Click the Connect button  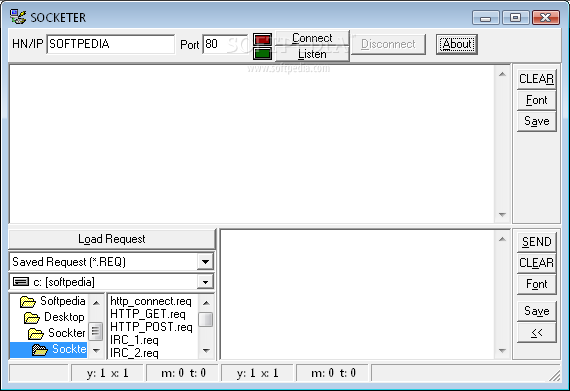click(x=312, y=38)
